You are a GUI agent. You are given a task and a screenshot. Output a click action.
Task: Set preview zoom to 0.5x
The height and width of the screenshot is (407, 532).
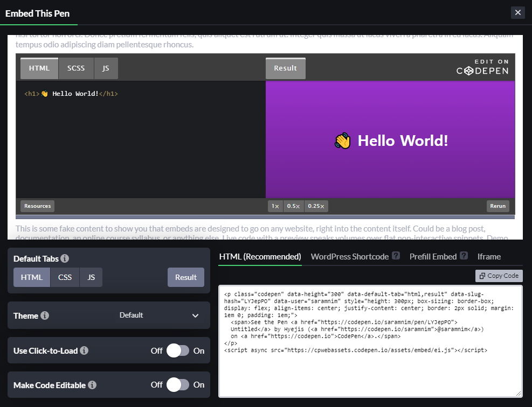coord(293,206)
